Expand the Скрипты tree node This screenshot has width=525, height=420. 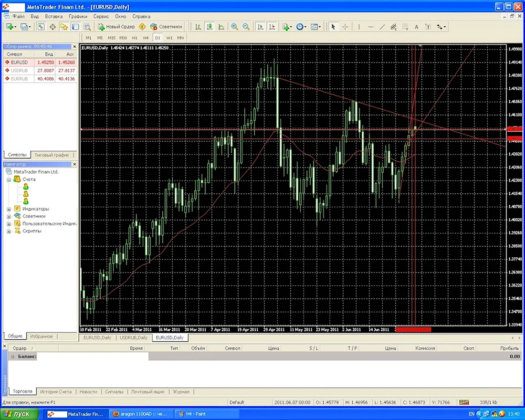click(x=9, y=231)
